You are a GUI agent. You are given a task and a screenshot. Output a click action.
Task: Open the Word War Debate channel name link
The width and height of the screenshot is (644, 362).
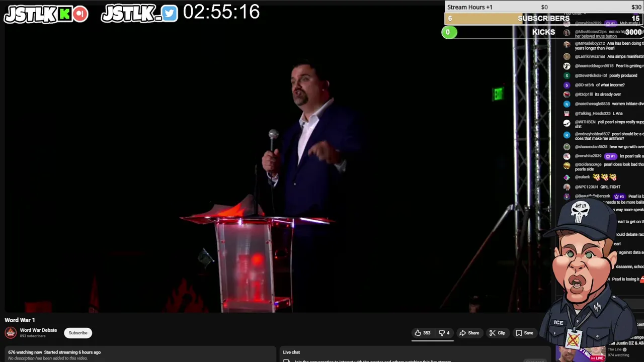coord(38,330)
